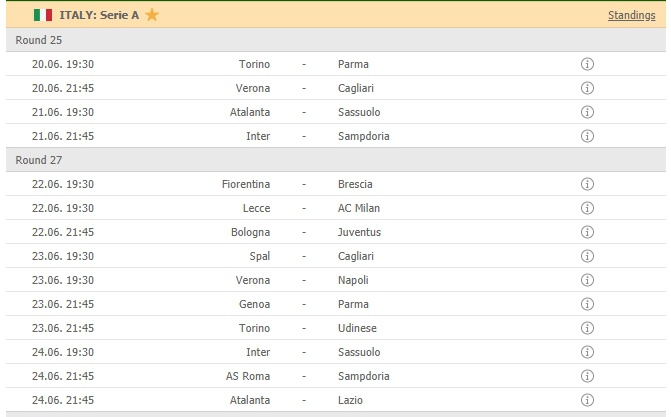Open info icon for Atalanta vs Lazio
The height and width of the screenshot is (417, 671).
point(587,400)
